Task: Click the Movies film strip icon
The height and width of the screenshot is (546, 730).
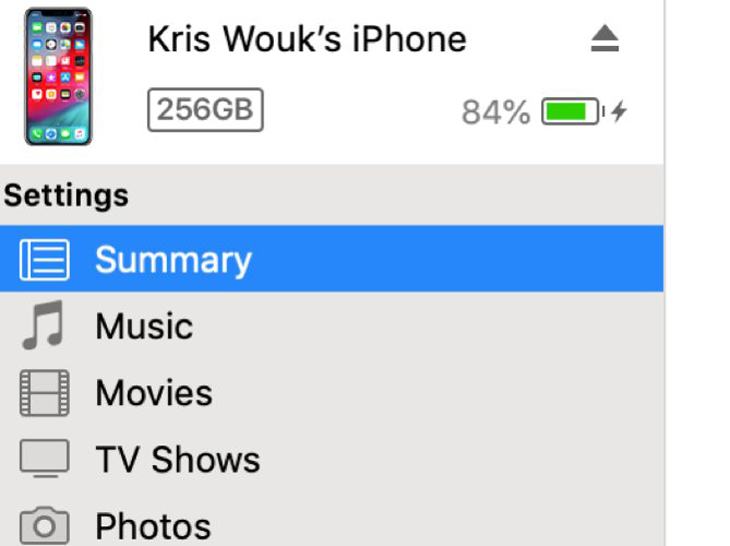Action: coord(44,393)
